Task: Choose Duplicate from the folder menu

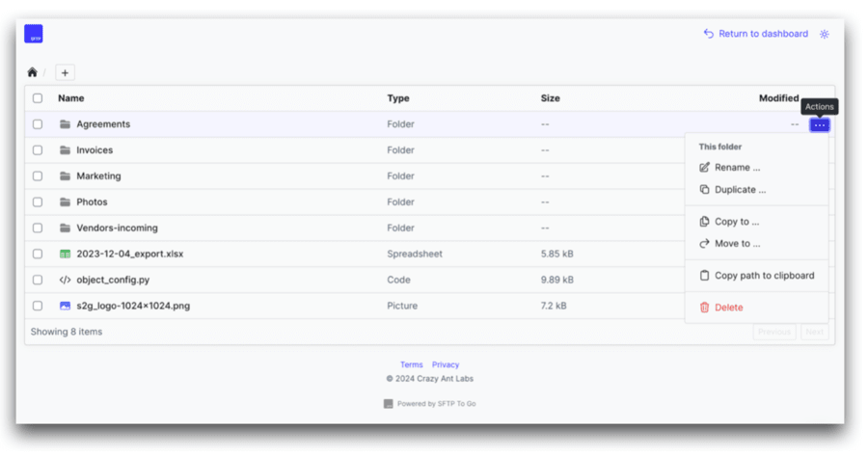Action: pyautogui.click(x=740, y=190)
